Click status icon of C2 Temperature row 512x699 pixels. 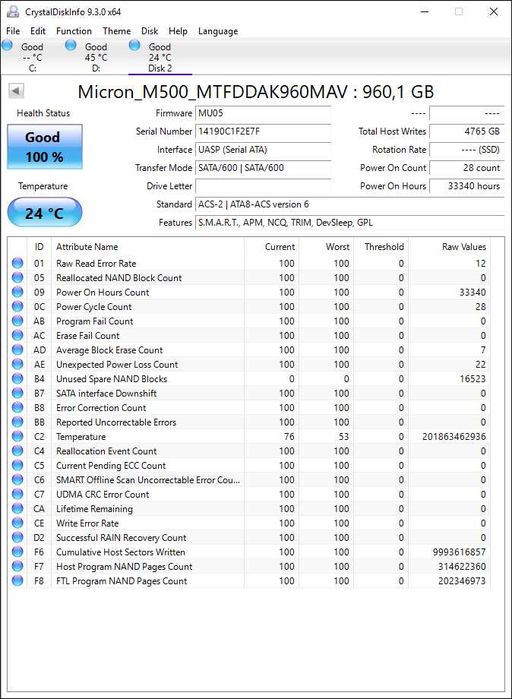[x=17, y=436]
